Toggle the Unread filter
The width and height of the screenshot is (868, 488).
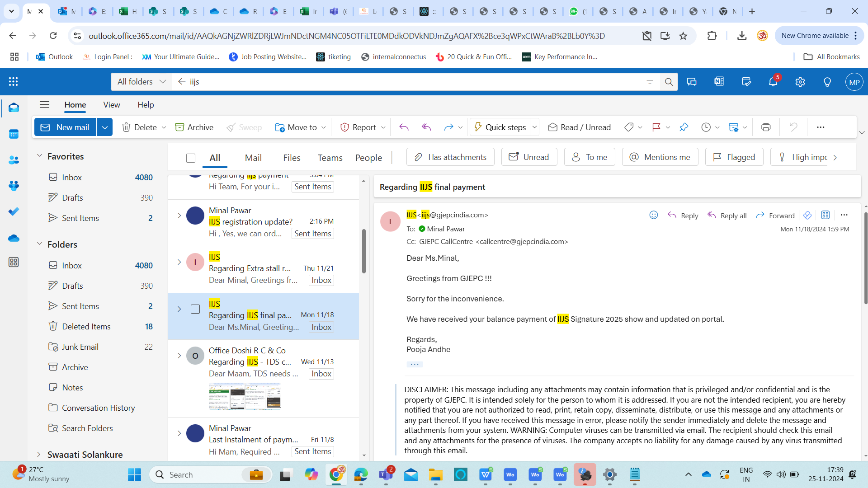529,157
